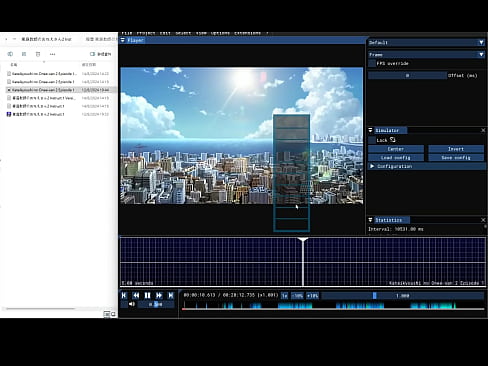Click the simulator bar overlay on the video
The image size is (488, 366).
tap(292, 173)
